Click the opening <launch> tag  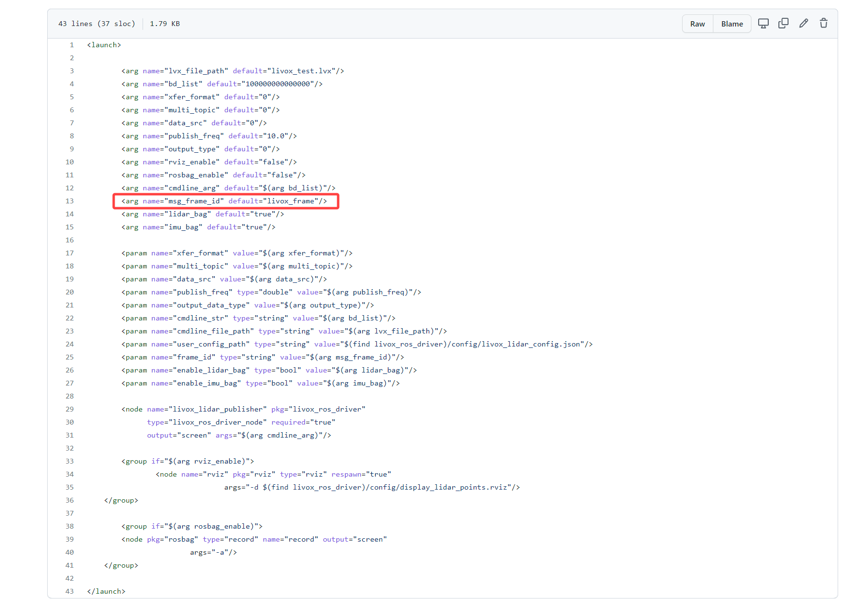(x=104, y=45)
